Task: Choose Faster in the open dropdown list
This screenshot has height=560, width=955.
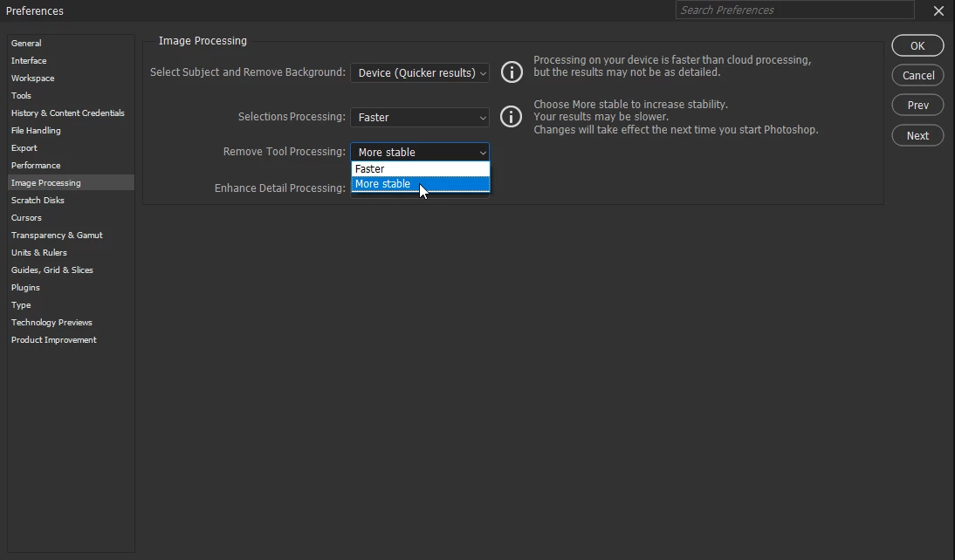Action: tap(420, 168)
